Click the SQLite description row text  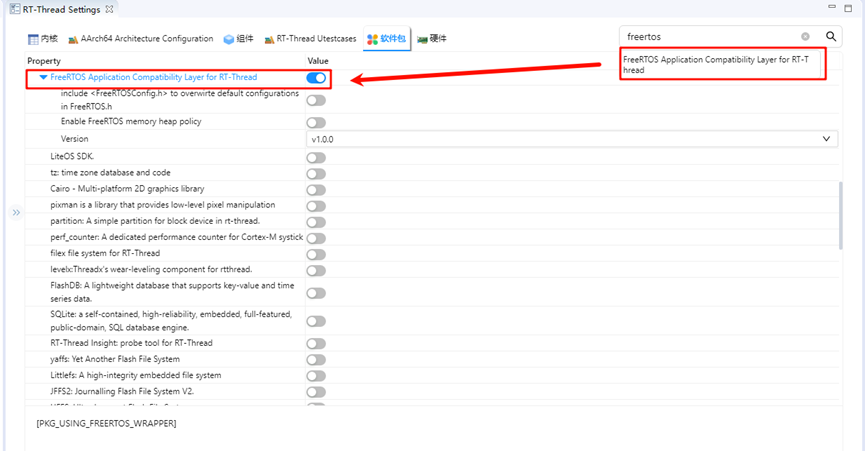(171, 321)
